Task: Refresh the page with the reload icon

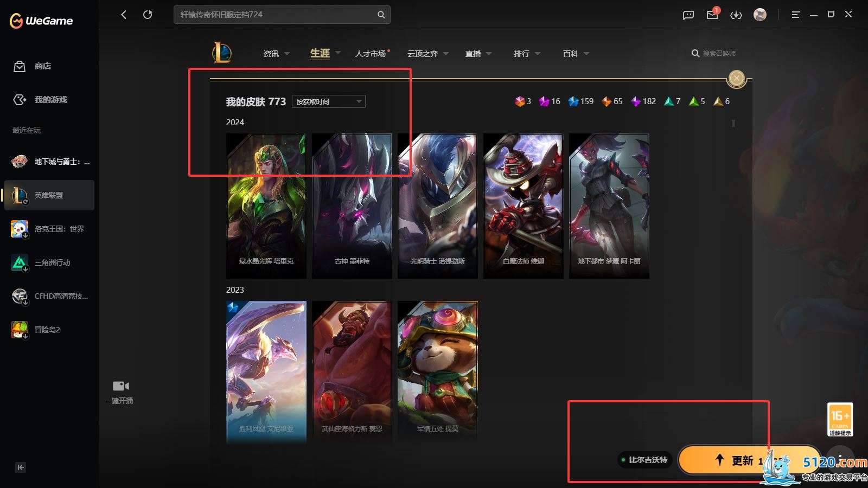Action: (148, 15)
